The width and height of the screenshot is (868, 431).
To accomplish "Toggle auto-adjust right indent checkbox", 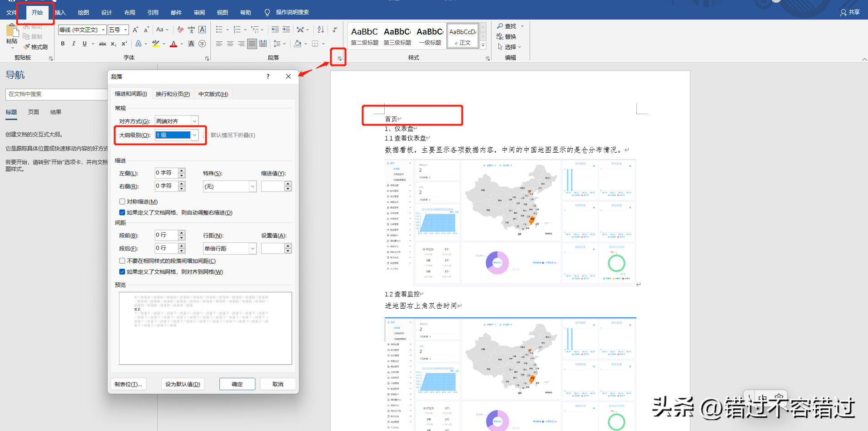I will point(122,212).
